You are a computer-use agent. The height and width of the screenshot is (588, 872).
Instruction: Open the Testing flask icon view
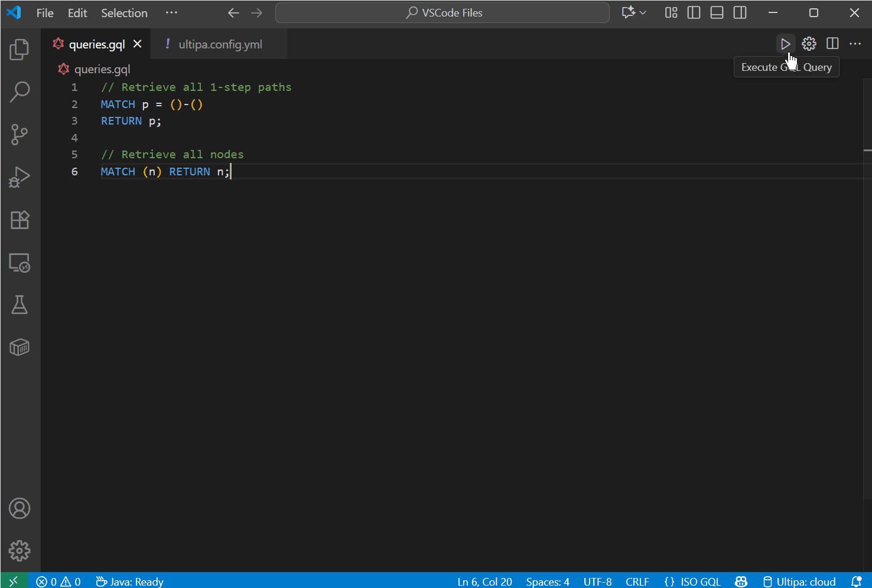[19, 305]
